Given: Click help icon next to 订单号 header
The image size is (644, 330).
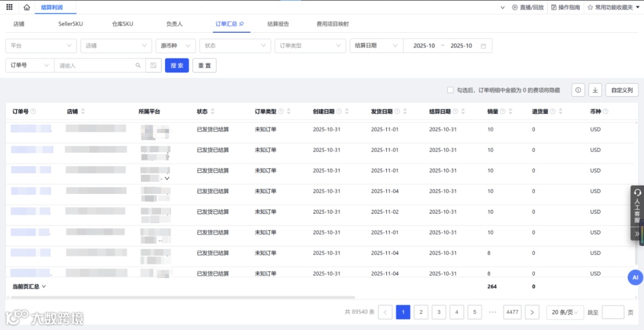Looking at the screenshot, I should tap(33, 112).
